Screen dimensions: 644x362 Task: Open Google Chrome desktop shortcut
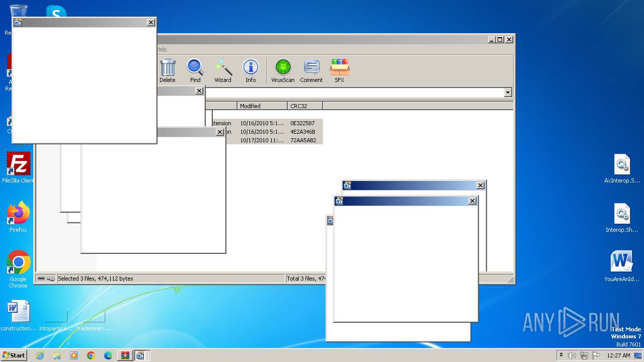click(x=18, y=269)
